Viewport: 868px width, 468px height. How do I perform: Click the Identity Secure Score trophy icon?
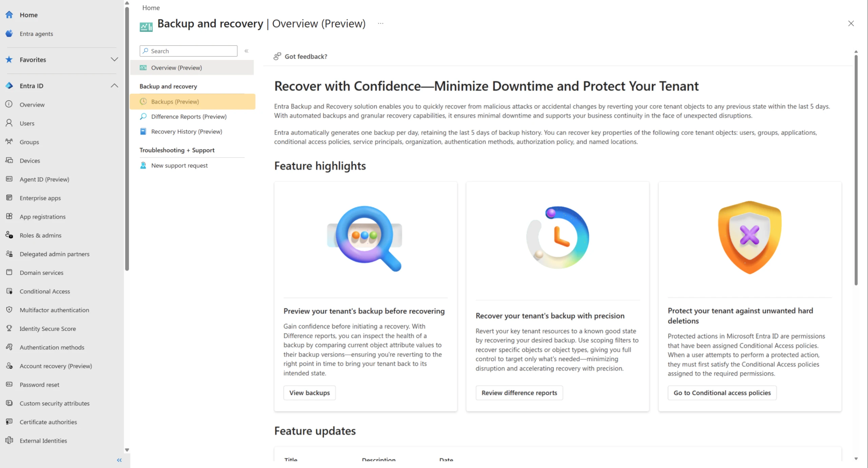pos(9,328)
